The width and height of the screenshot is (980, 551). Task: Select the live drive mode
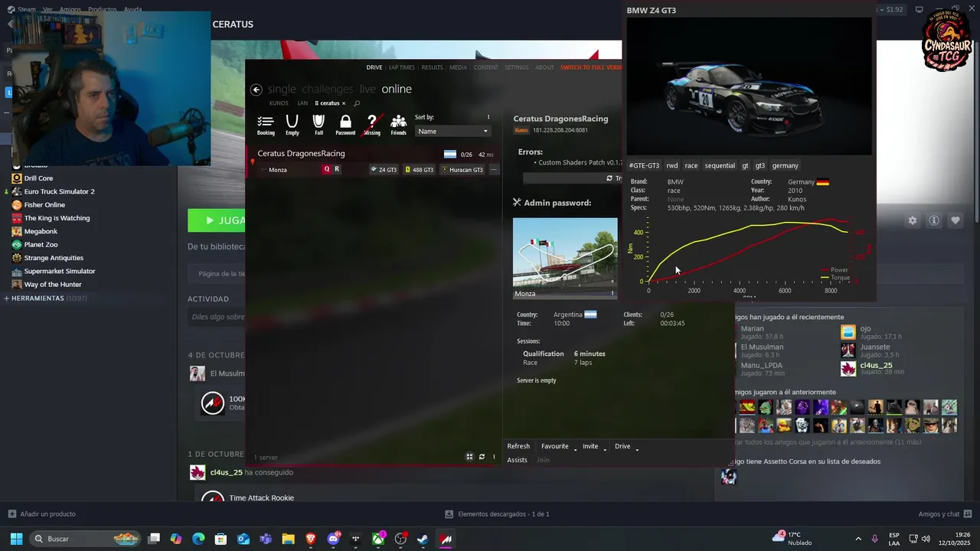pos(367,90)
